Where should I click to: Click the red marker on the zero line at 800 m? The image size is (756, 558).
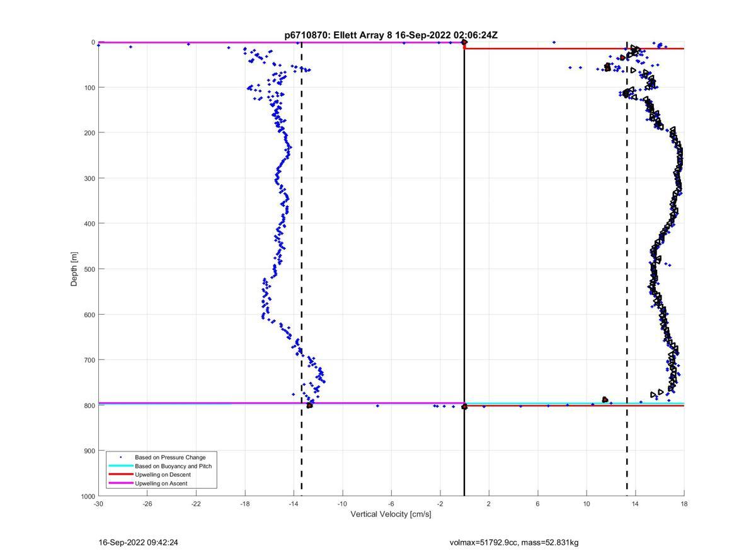(x=464, y=407)
